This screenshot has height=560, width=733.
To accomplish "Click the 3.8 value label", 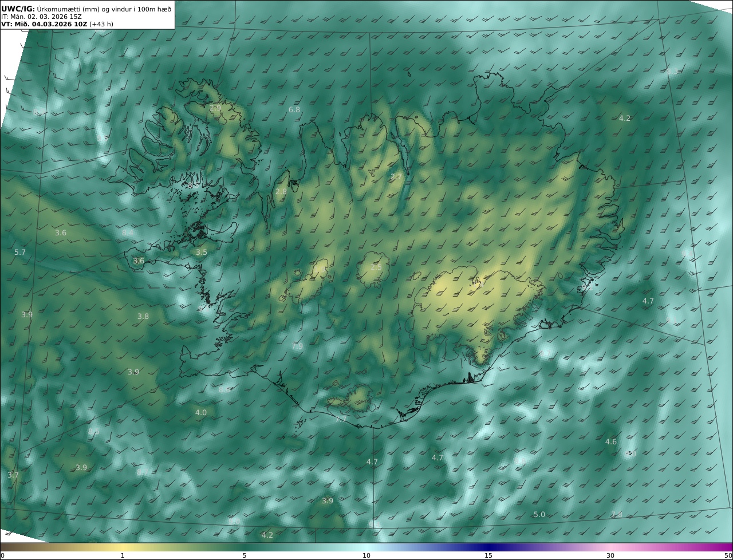I will point(143,316).
